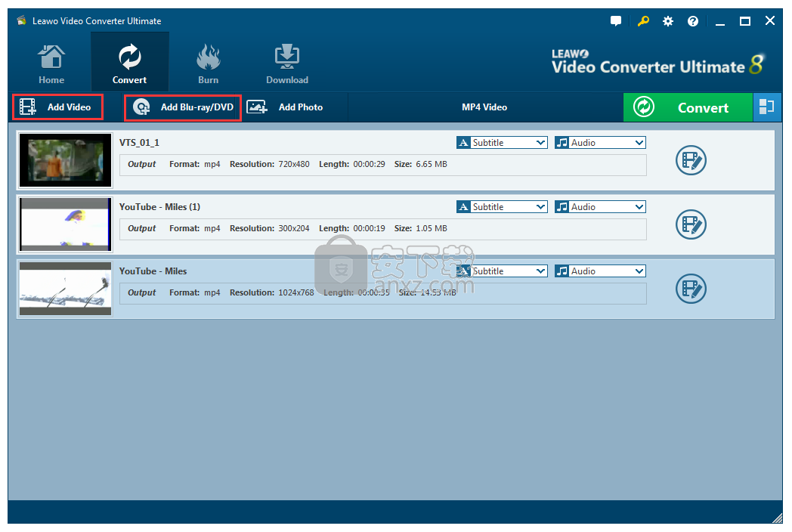This screenshot has width=792, height=532.
Task: Click the 00:00:19 length value
Action: [370, 228]
